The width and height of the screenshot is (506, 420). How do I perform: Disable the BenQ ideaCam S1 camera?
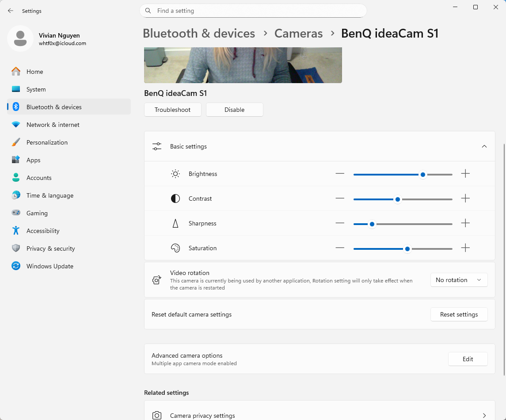234,110
